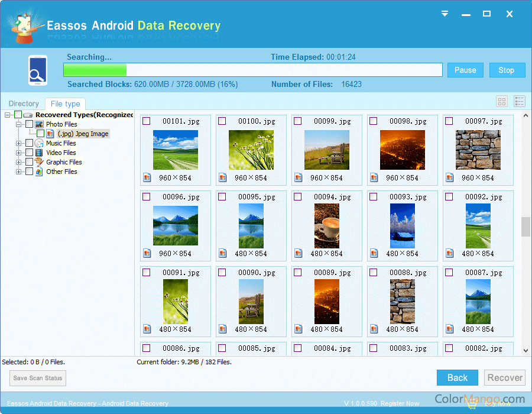
Task: Open the title bar options menu arrow
Action: coord(445,14)
